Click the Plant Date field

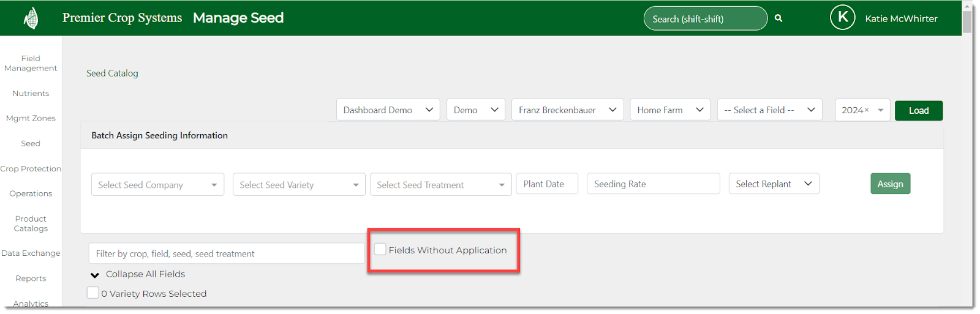tap(547, 184)
